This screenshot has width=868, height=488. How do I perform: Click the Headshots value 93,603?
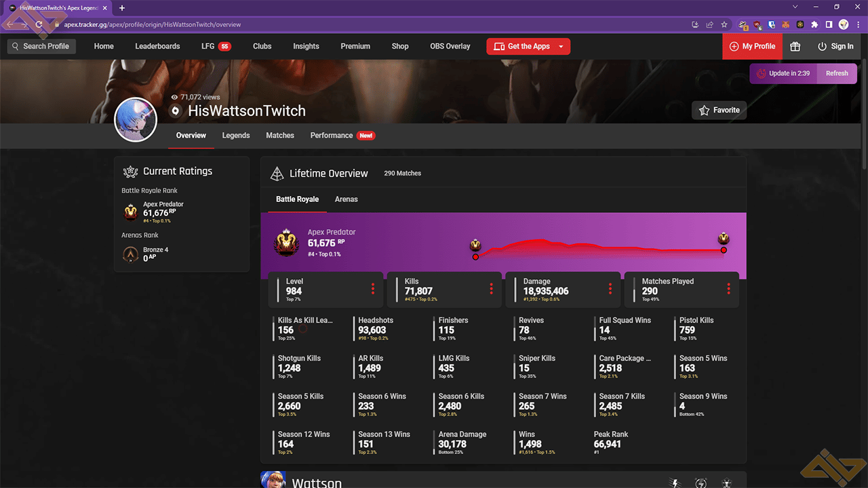click(372, 330)
